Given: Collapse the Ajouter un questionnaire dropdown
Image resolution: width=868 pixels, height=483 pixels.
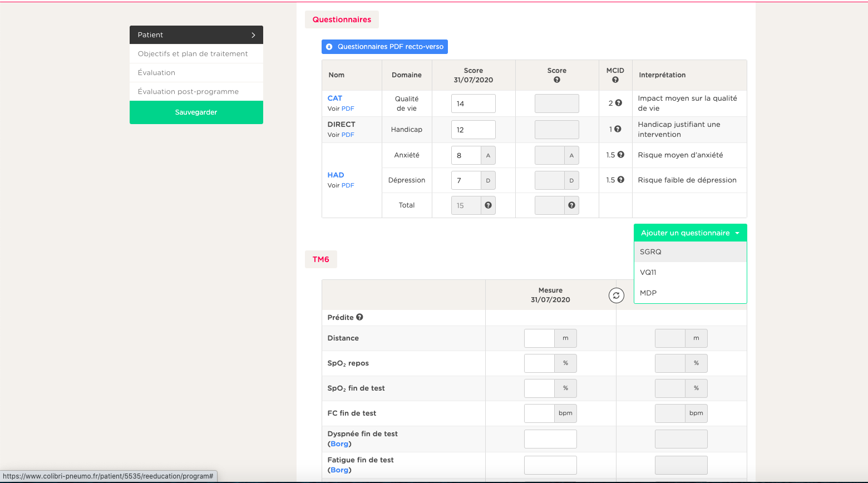Looking at the screenshot, I should (x=690, y=233).
